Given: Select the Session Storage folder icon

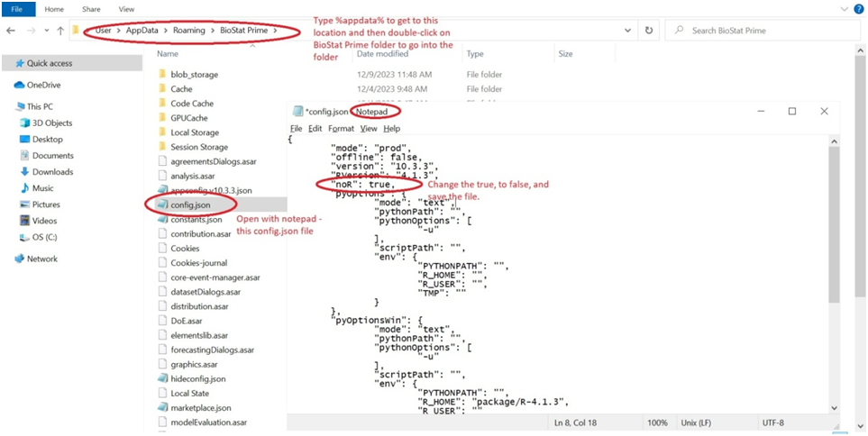Looking at the screenshot, I should 162,147.
